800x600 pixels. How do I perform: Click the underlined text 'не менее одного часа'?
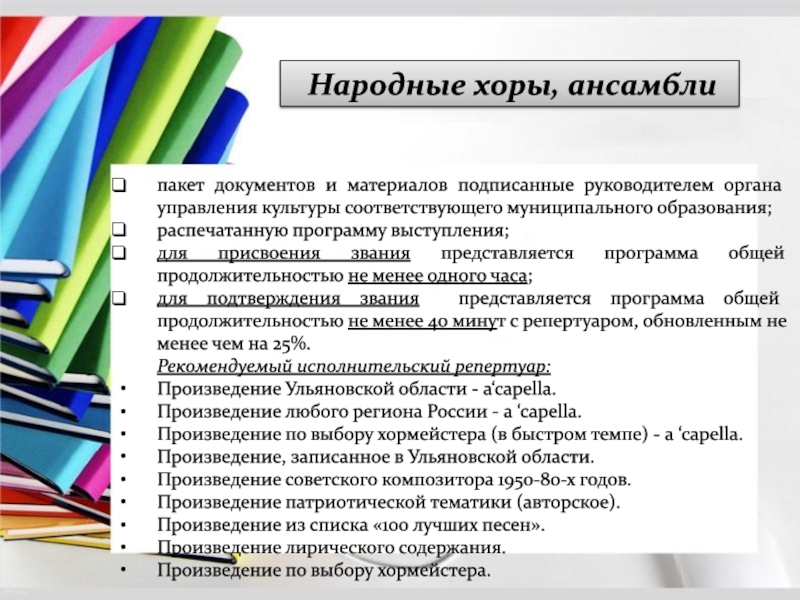pyautogui.click(x=437, y=276)
